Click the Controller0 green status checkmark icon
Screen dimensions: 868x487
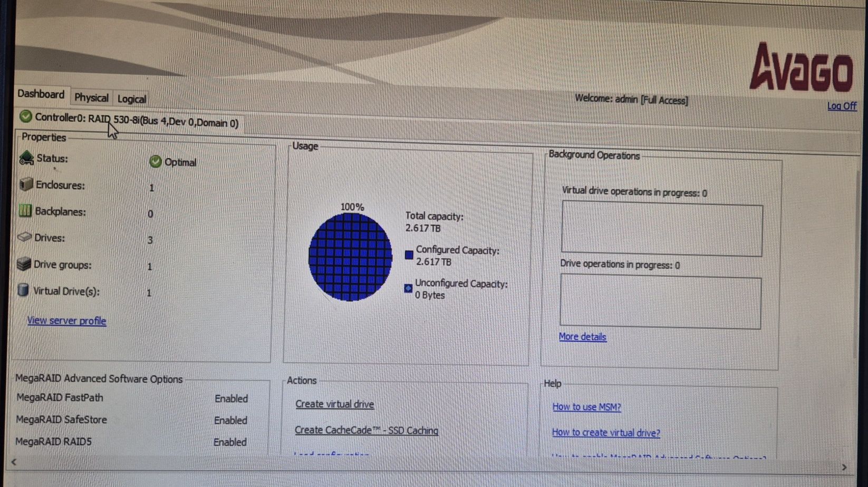(x=25, y=116)
